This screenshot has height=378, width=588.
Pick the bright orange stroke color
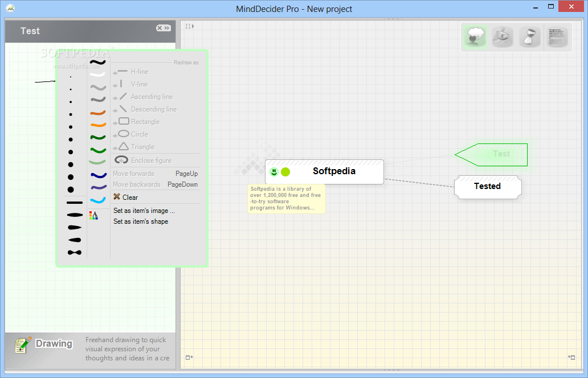pos(98,125)
